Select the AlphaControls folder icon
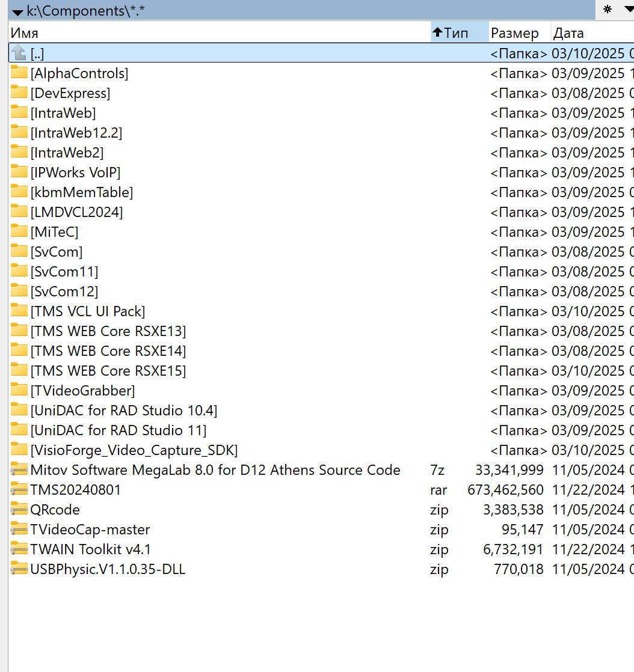Image resolution: width=634 pixels, height=672 pixels. coord(19,72)
